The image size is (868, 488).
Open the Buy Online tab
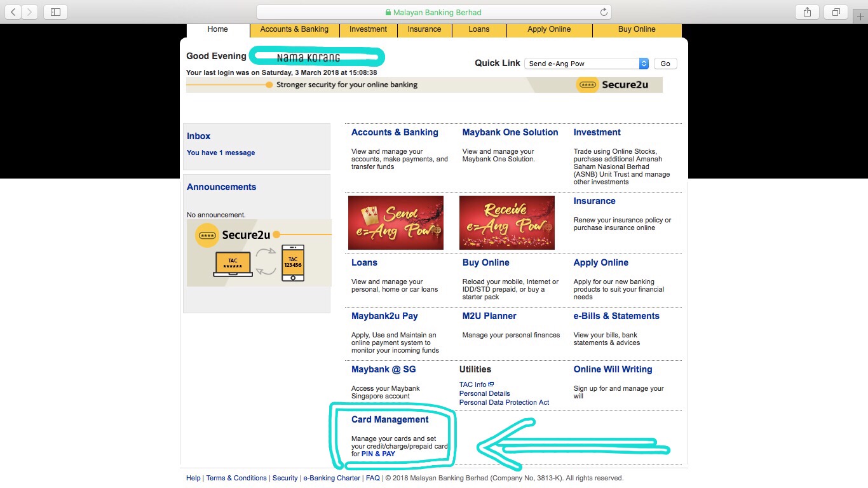tap(637, 29)
